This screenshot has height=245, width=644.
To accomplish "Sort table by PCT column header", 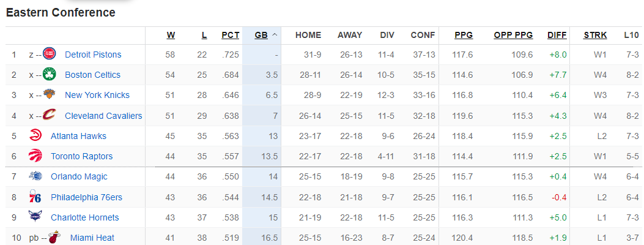I will [230, 35].
